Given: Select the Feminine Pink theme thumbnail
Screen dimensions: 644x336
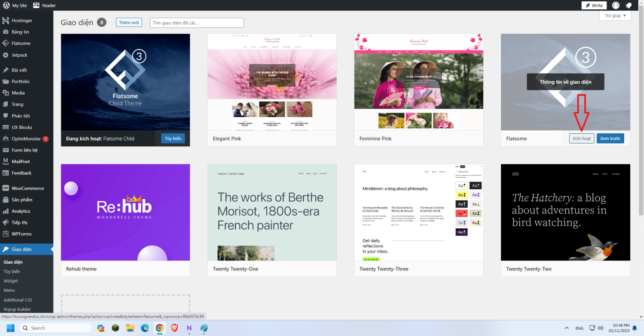Looking at the screenshot, I should [x=419, y=82].
